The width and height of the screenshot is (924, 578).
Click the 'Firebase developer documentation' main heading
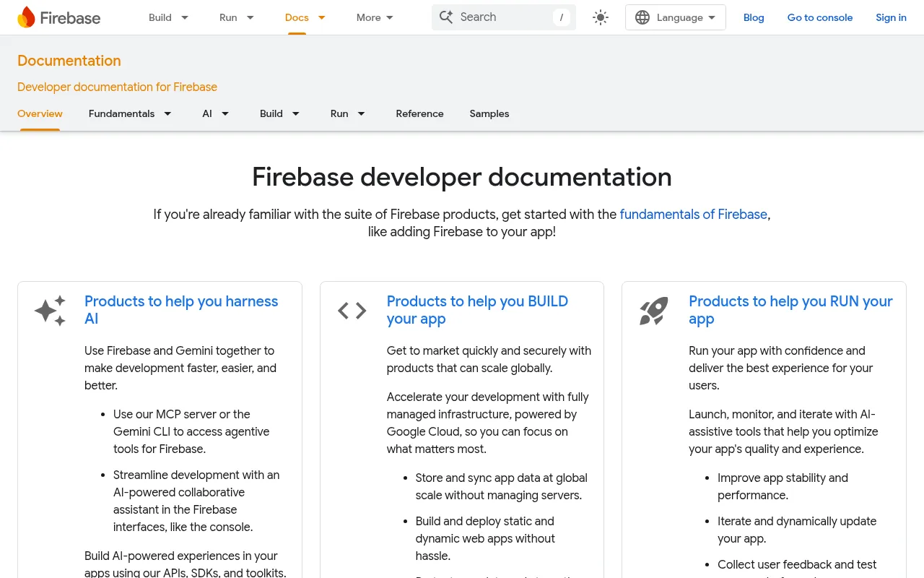point(462,177)
